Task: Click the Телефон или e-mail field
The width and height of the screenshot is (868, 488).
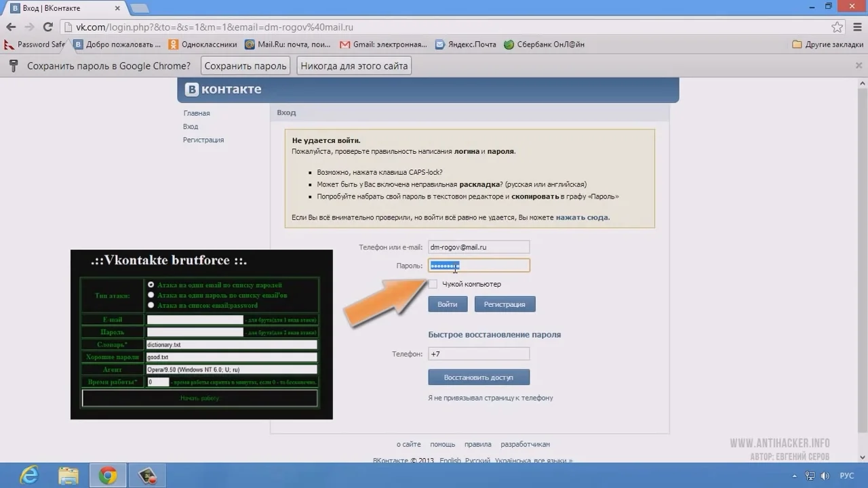Action: pyautogui.click(x=479, y=247)
